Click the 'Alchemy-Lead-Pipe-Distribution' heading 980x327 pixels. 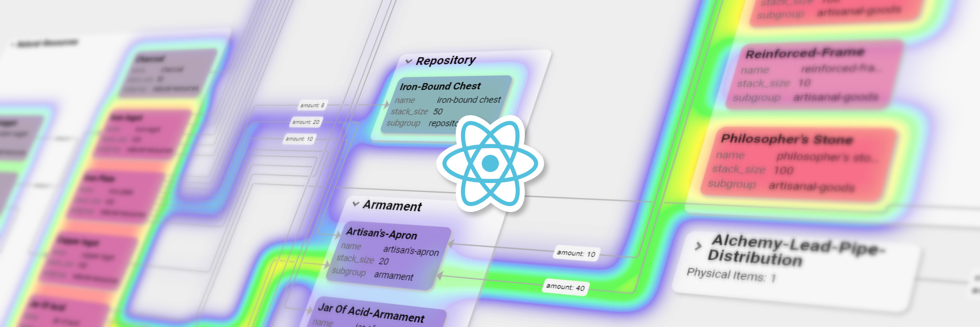point(796,250)
